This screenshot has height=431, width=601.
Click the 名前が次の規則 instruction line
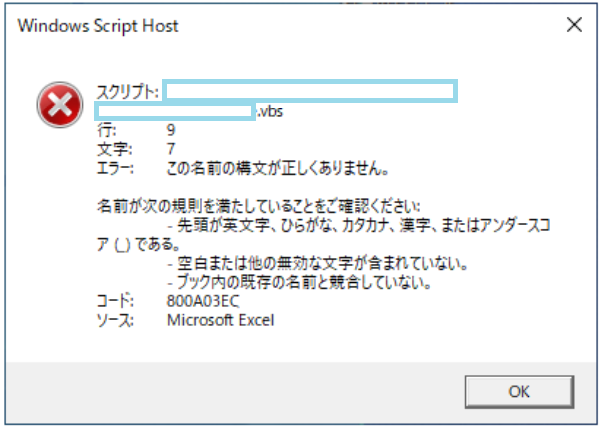pos(260,205)
